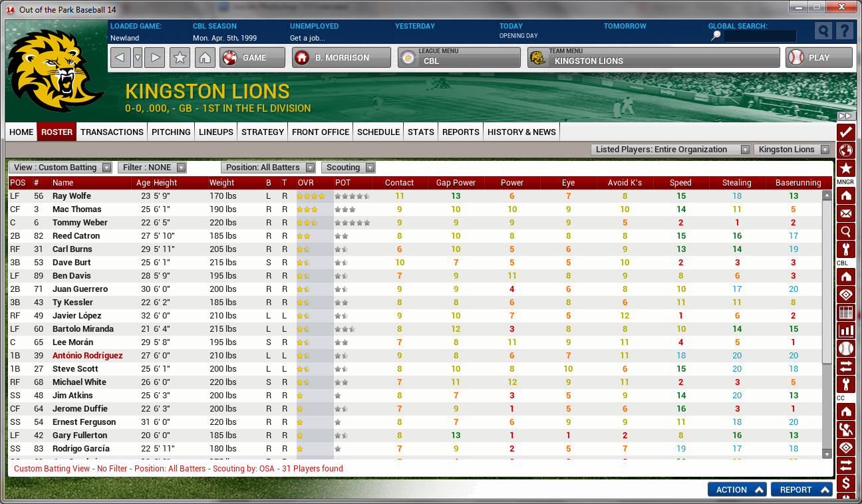
Task: Click the back navigation arrow button
Action: [x=120, y=58]
